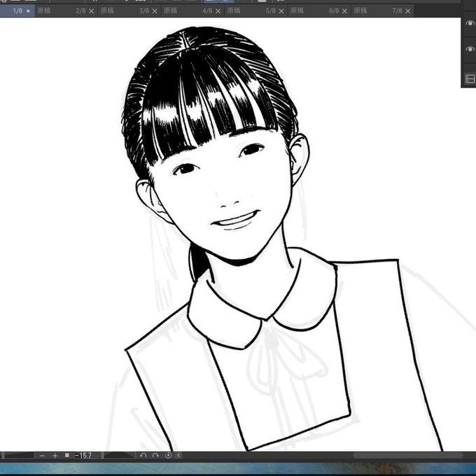Toggle the upper eye visibility icon
Screen dimensions: 476x476
(470, 23)
